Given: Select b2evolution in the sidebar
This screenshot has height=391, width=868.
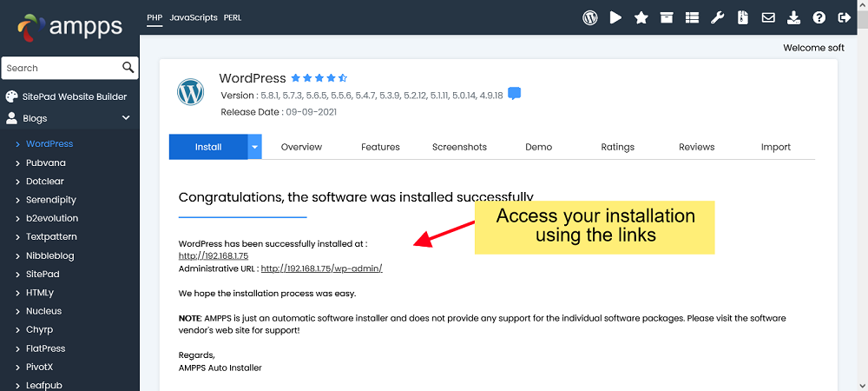Looking at the screenshot, I should (x=52, y=218).
